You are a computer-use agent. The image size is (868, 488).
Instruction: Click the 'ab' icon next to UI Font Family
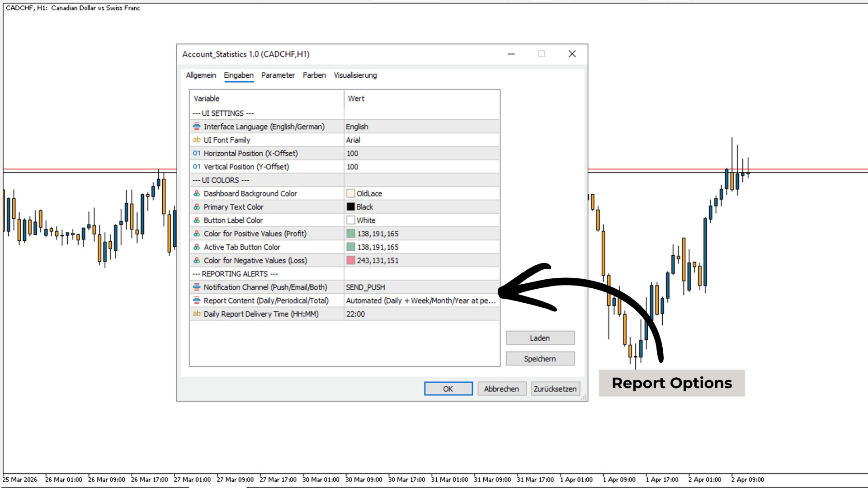(197, 140)
